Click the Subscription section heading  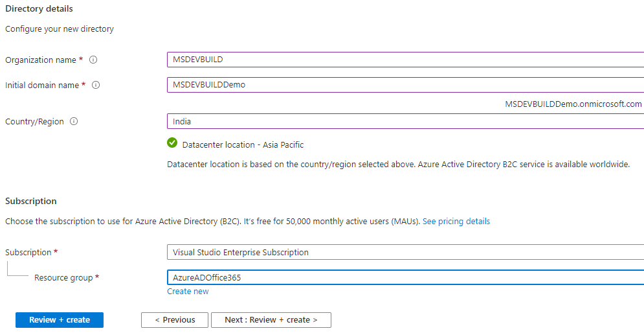tap(31, 201)
